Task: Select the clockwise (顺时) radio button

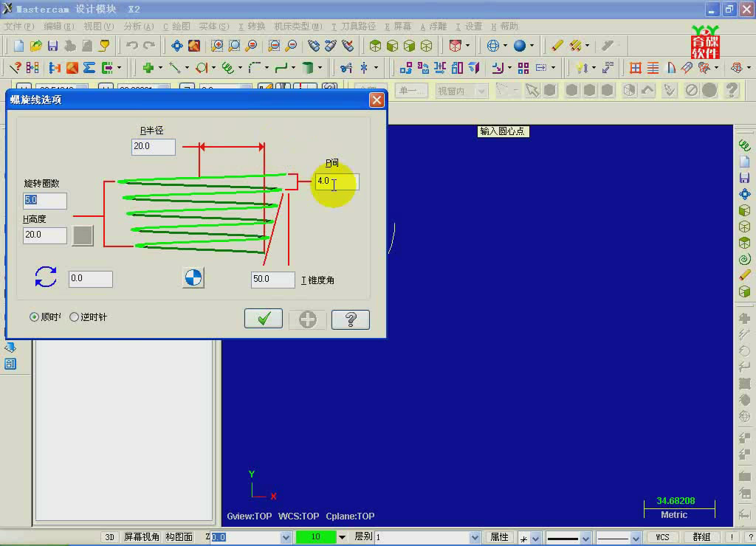Action: (34, 317)
